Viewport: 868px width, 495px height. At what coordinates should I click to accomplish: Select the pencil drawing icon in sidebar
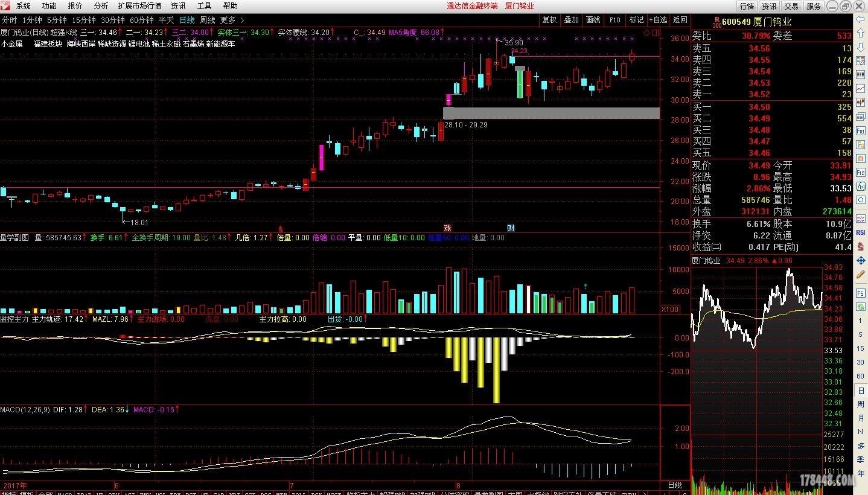[860, 274]
